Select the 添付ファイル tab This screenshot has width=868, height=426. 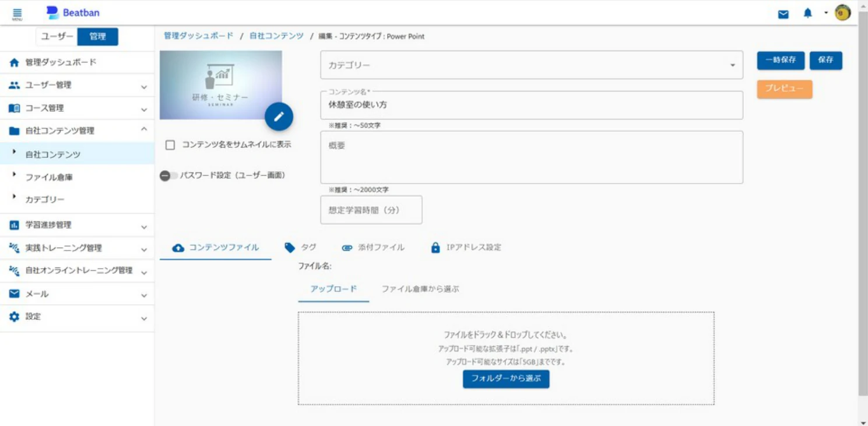[x=373, y=248]
